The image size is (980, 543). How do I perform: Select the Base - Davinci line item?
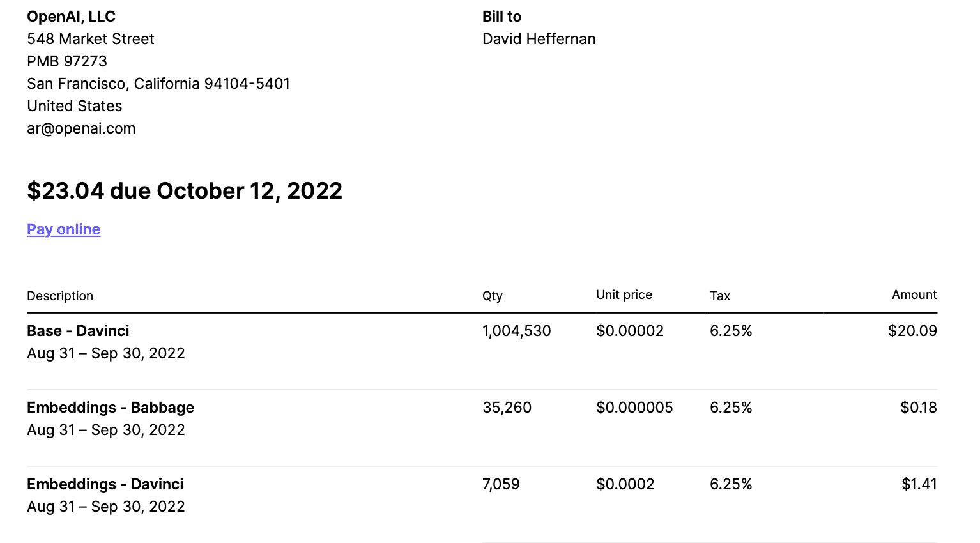coord(78,331)
